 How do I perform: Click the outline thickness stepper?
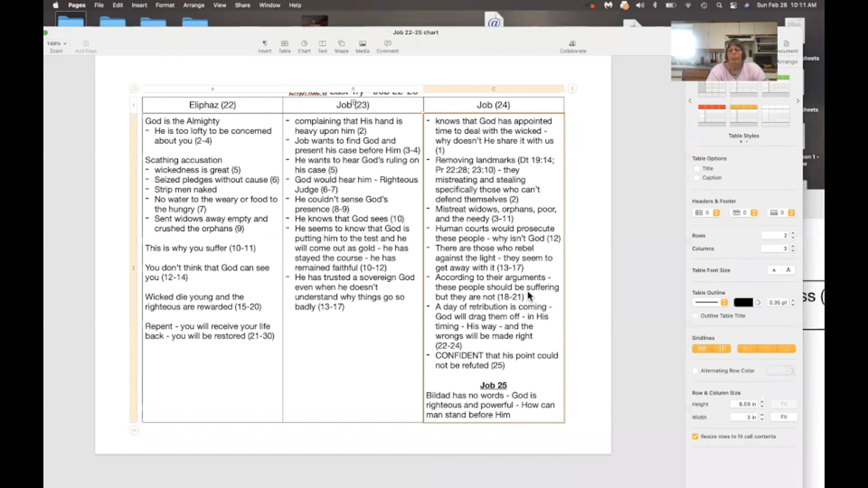(x=793, y=303)
